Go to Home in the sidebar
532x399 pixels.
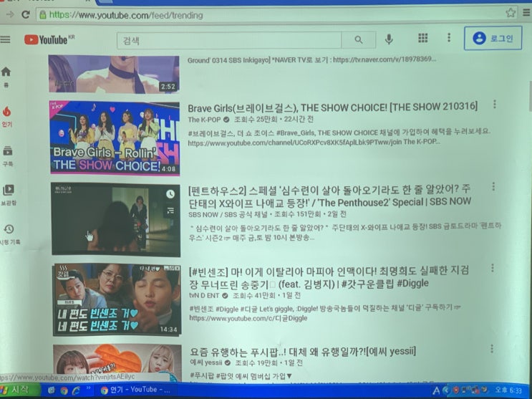[6, 77]
